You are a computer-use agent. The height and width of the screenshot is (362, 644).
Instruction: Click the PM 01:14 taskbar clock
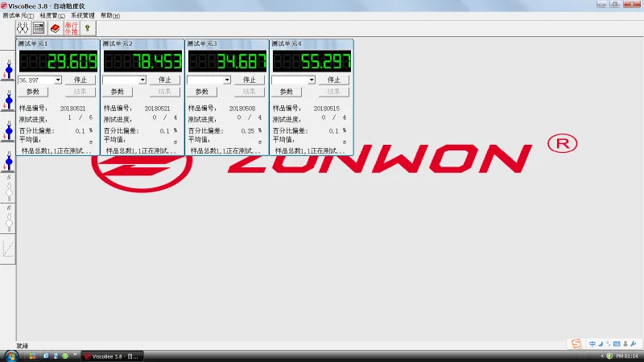627,356
